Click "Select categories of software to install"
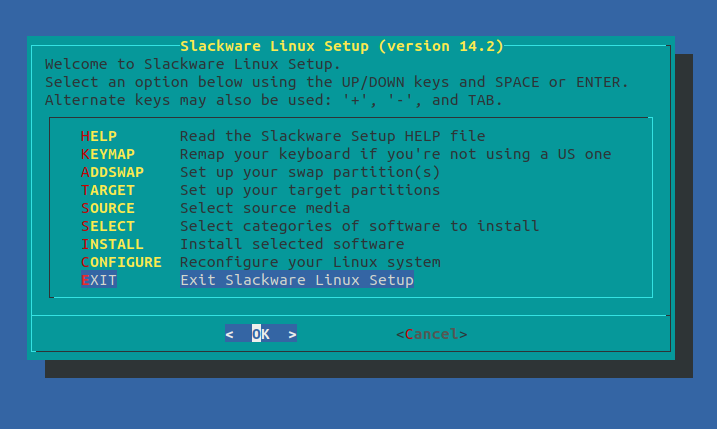 tap(359, 226)
